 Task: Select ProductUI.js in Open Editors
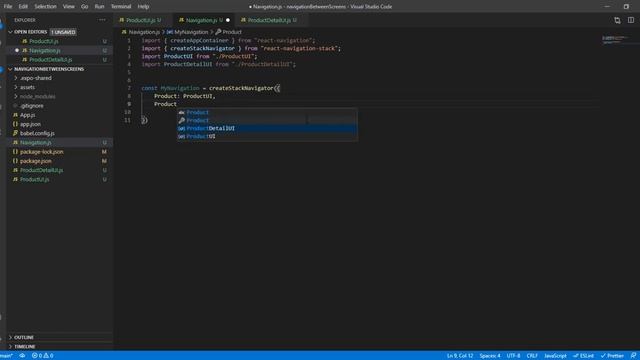coord(44,41)
